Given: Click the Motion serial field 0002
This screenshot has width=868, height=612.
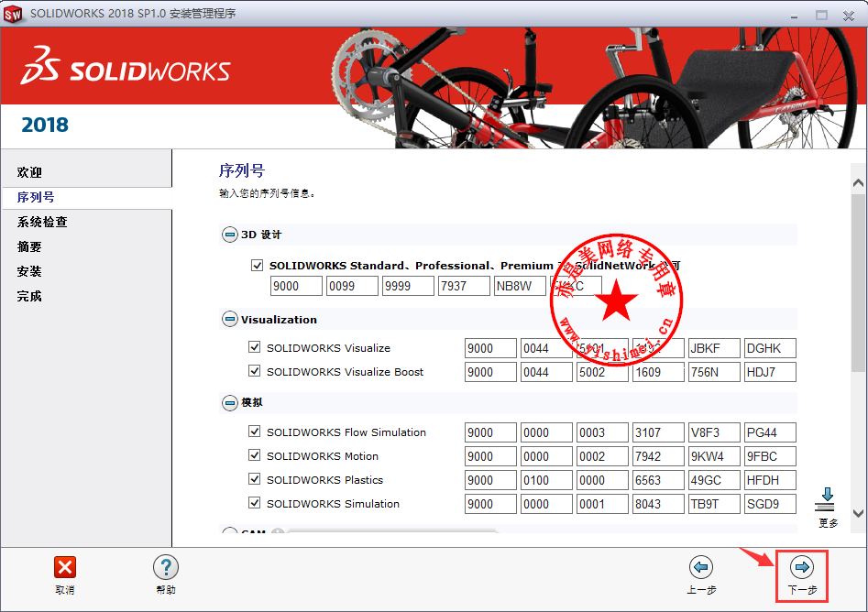Looking at the screenshot, I should (x=602, y=456).
